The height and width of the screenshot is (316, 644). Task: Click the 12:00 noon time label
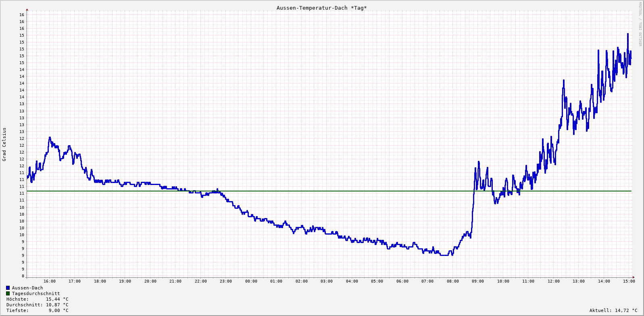553,281
